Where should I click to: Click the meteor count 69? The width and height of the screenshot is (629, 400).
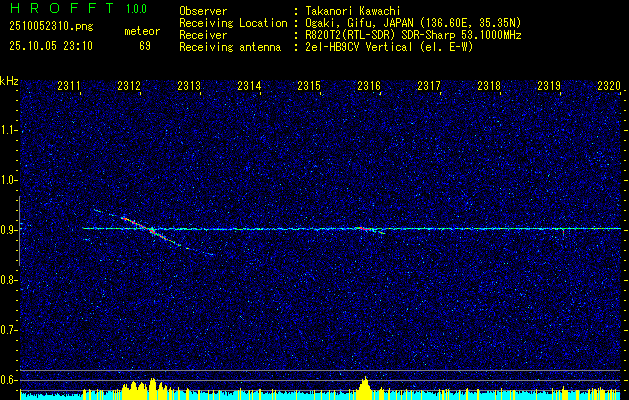[145, 46]
